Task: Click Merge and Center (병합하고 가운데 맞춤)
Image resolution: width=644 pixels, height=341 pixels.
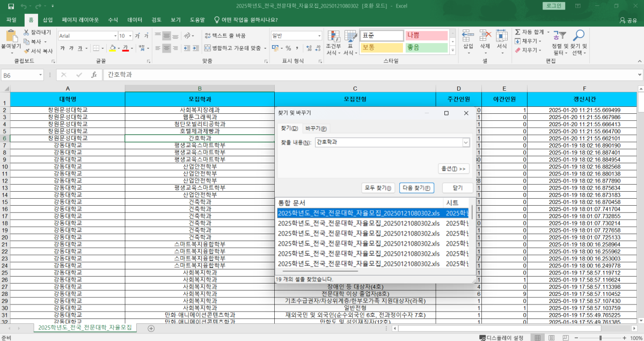Action: coord(232,48)
